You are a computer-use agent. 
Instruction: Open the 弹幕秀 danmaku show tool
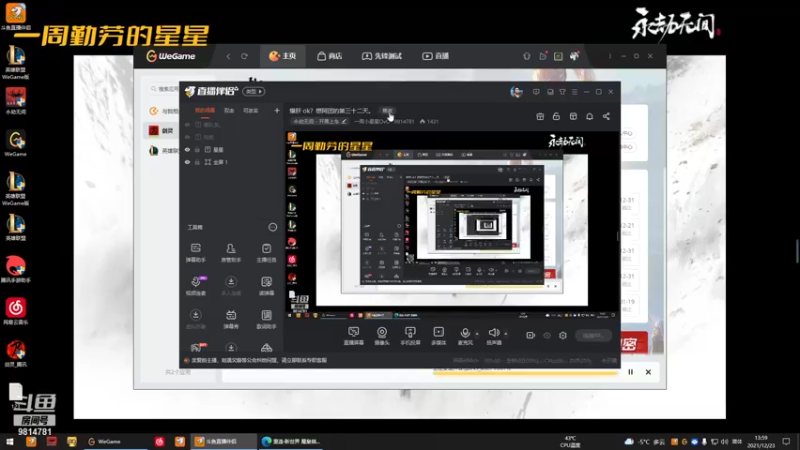[x=231, y=319]
